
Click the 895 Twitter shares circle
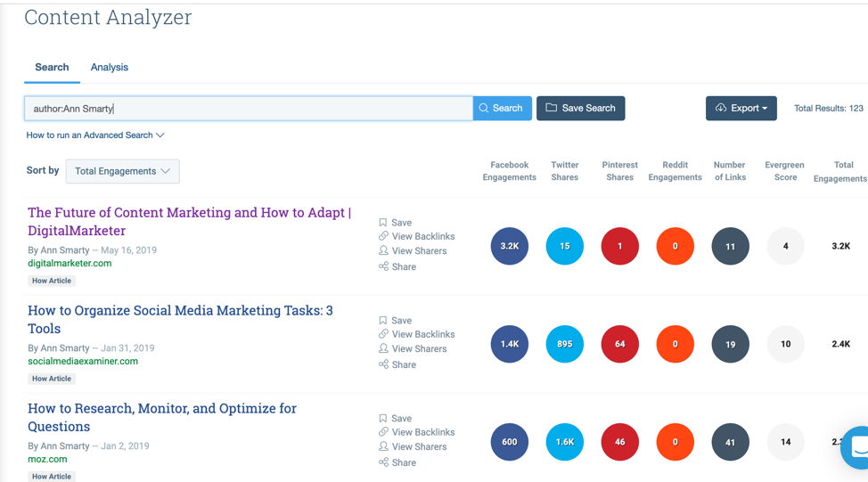tap(565, 344)
